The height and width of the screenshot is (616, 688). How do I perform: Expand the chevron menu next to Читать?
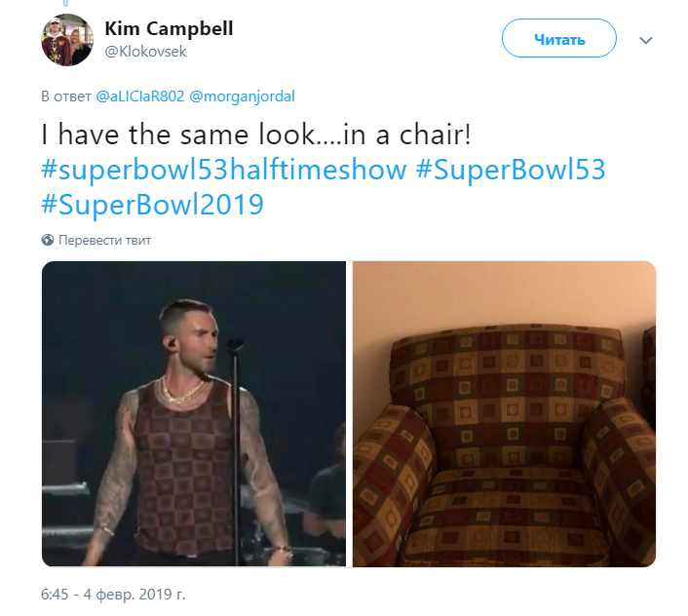(x=646, y=40)
